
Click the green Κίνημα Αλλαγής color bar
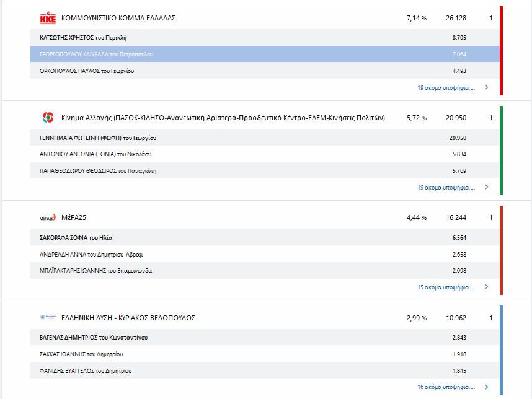point(502,151)
